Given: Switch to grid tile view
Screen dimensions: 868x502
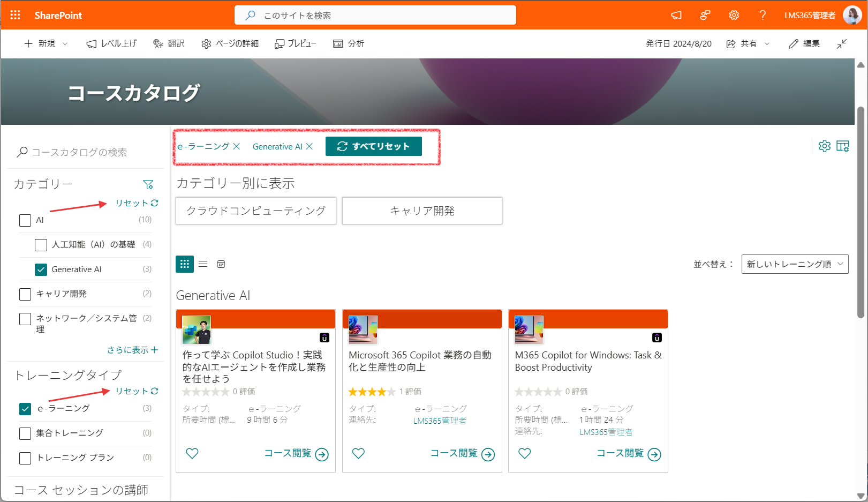Looking at the screenshot, I should click(185, 264).
